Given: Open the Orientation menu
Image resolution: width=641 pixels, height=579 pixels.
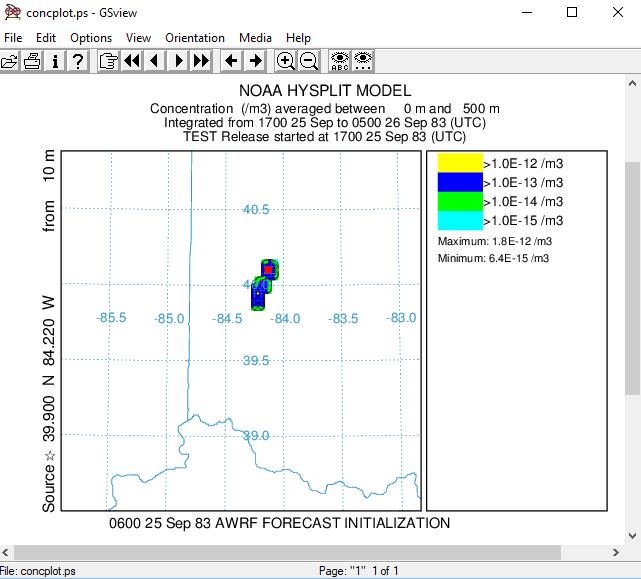Looking at the screenshot, I should tap(195, 37).
